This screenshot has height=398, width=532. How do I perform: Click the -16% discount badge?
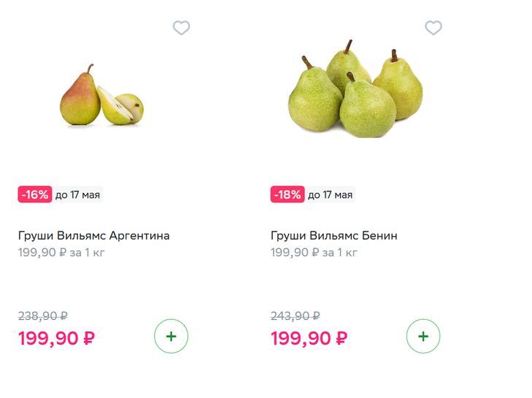(x=34, y=194)
